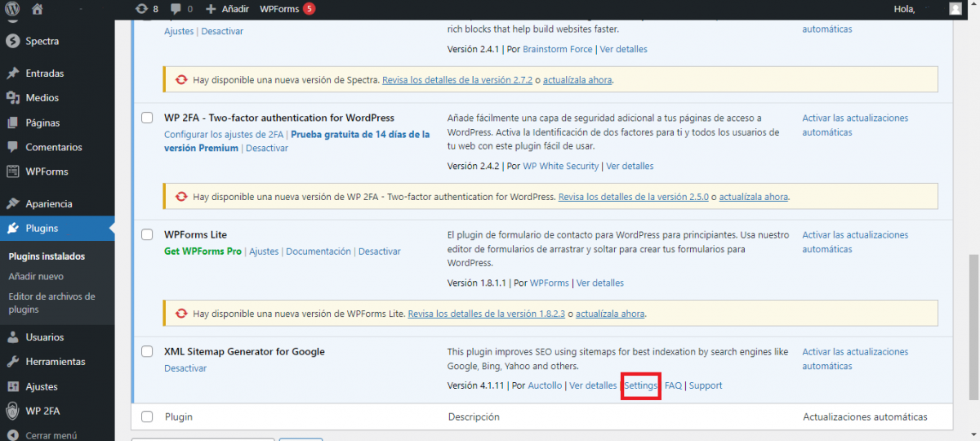Check the WP 2FA plugin checkbox
980x441 pixels.
(147, 118)
